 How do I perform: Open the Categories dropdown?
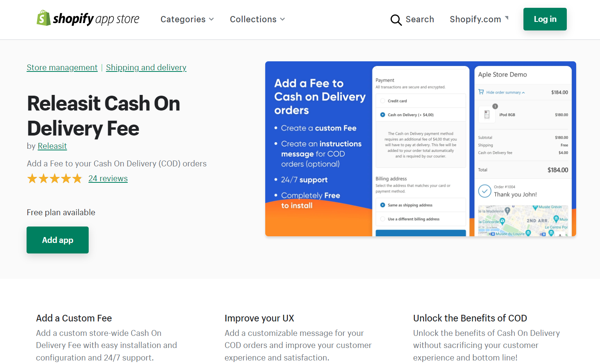tap(187, 19)
